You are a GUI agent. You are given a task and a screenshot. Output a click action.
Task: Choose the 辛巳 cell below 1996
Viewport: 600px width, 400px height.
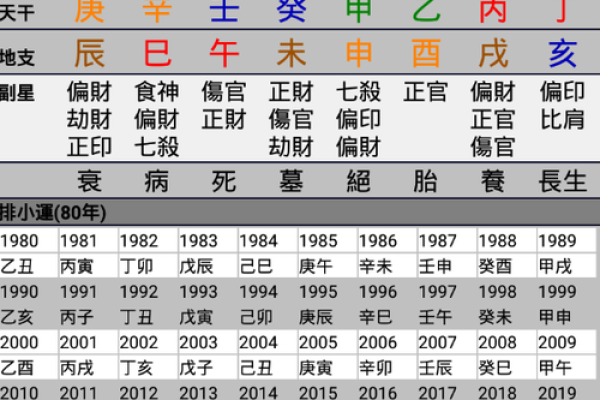(x=387, y=317)
